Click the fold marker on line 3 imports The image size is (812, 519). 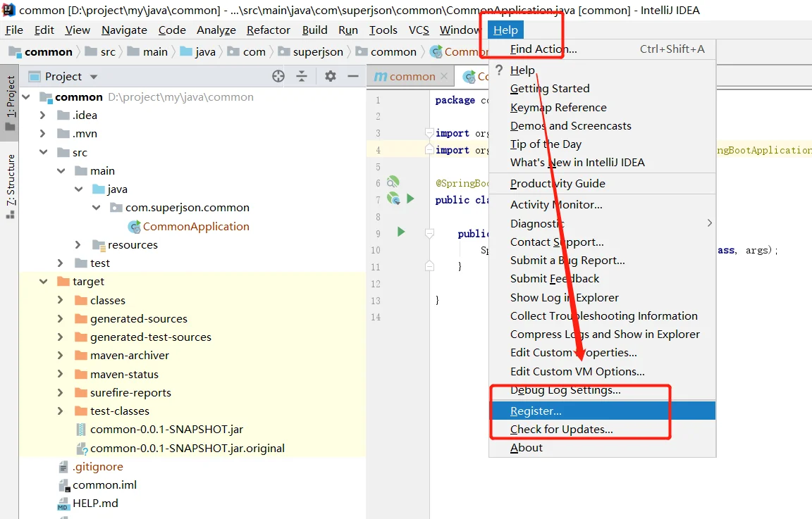[429, 133]
